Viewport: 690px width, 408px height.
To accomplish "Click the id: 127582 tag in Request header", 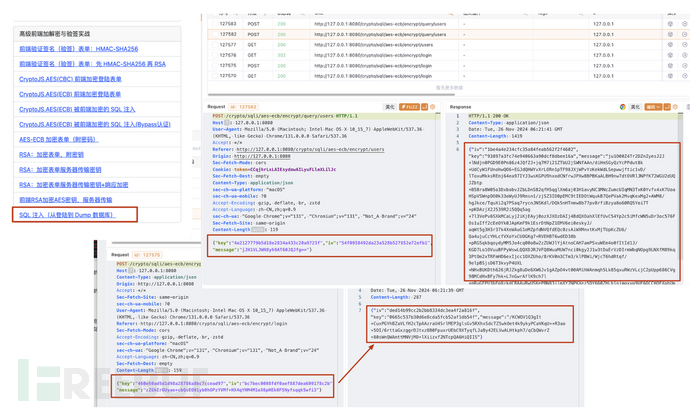I will (243, 107).
